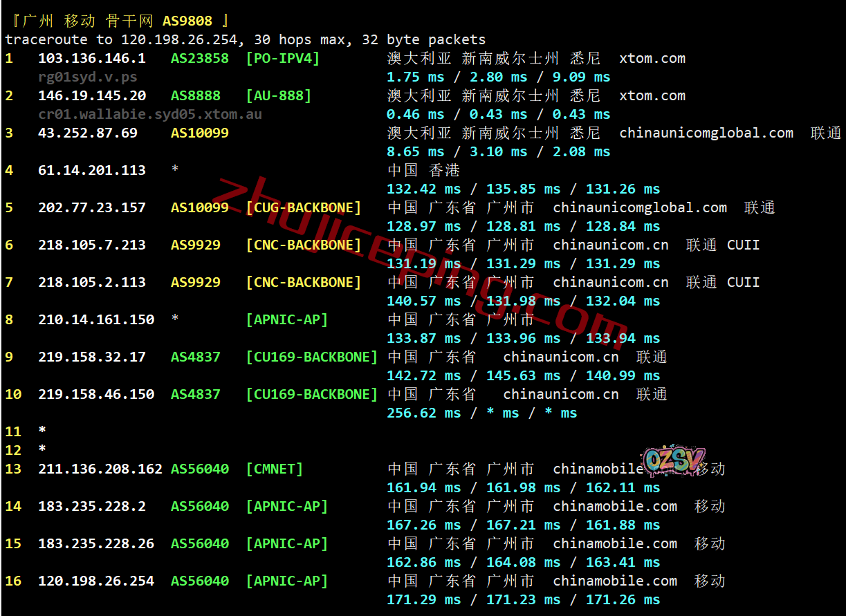Select the [PO-IPV4] network tag

[282, 59]
